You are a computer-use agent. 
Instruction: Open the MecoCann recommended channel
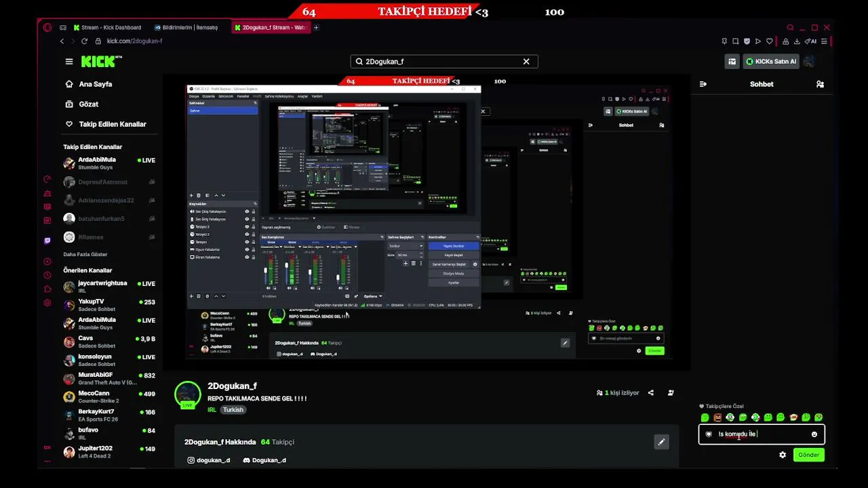click(110, 396)
